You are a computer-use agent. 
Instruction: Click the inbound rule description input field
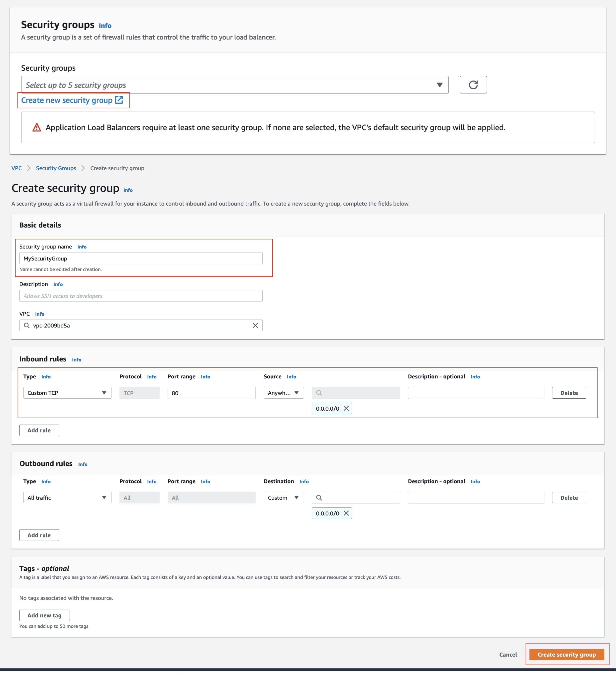[x=476, y=393]
